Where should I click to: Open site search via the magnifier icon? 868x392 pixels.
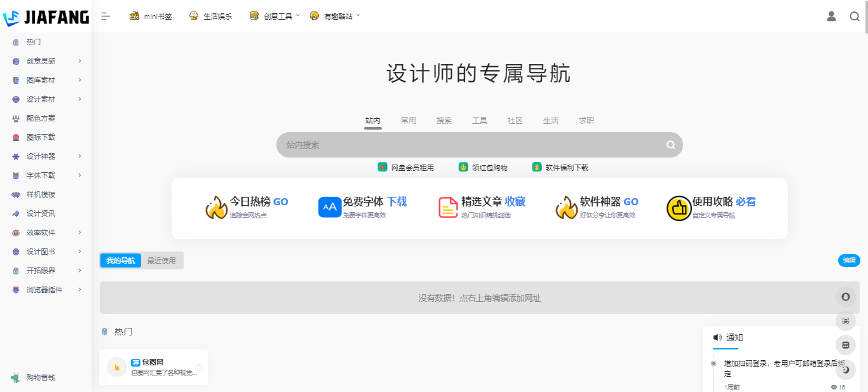pos(854,16)
